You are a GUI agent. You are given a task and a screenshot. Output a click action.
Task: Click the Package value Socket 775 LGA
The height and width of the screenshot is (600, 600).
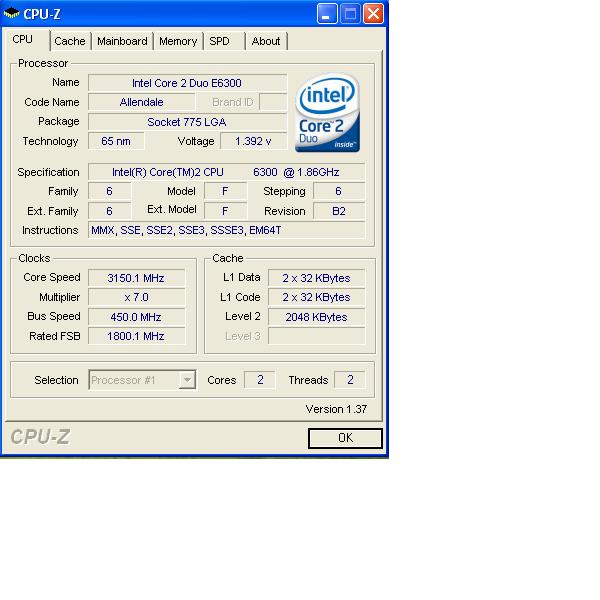click(x=187, y=122)
